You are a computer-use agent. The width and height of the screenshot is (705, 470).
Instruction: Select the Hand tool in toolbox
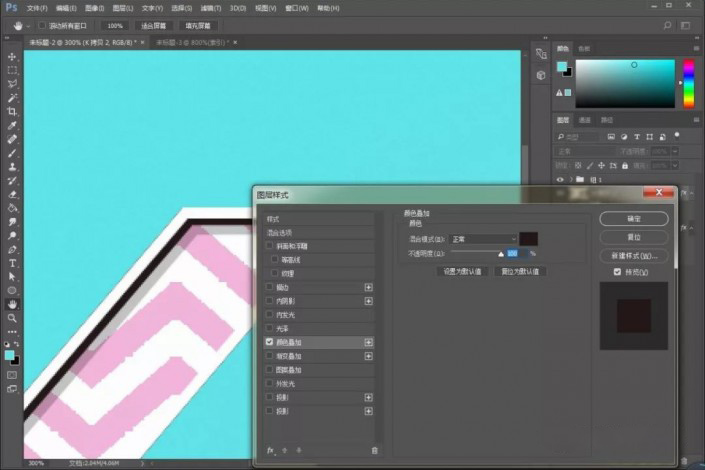pyautogui.click(x=12, y=304)
